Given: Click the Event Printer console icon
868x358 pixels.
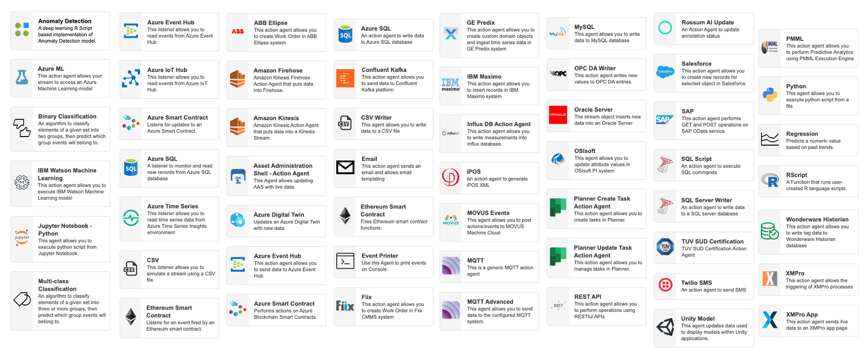Looking at the screenshot, I should 345,261.
